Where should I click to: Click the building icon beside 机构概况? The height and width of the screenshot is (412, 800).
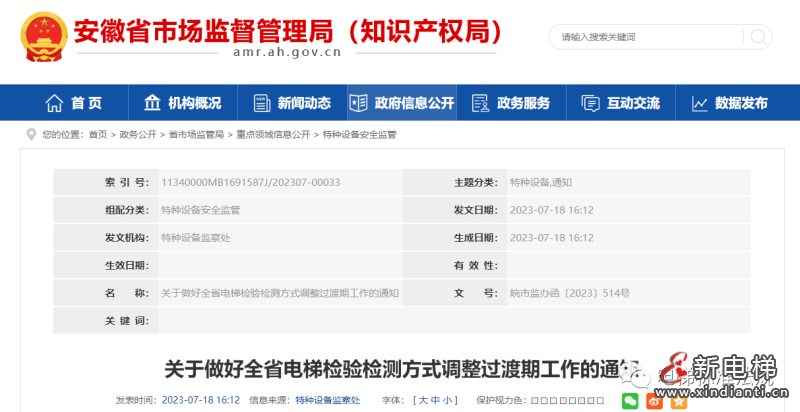(152, 102)
